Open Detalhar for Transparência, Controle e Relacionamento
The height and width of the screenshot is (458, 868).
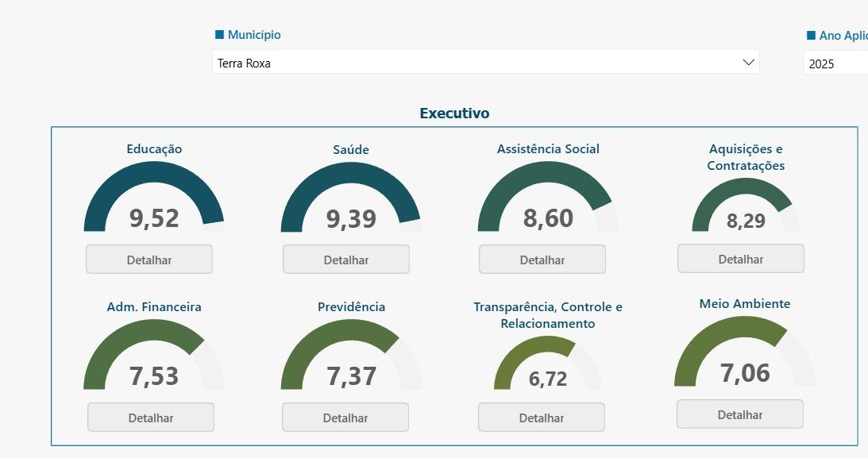point(542,418)
